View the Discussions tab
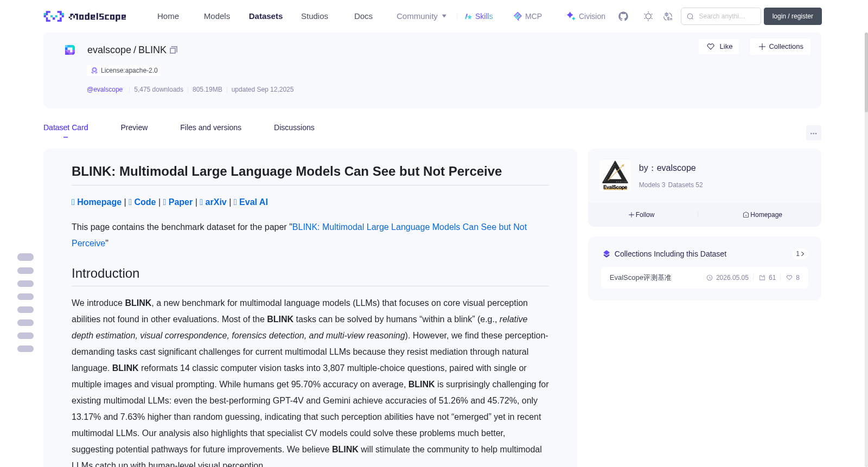Image resolution: width=868 pixels, height=467 pixels. [294, 127]
